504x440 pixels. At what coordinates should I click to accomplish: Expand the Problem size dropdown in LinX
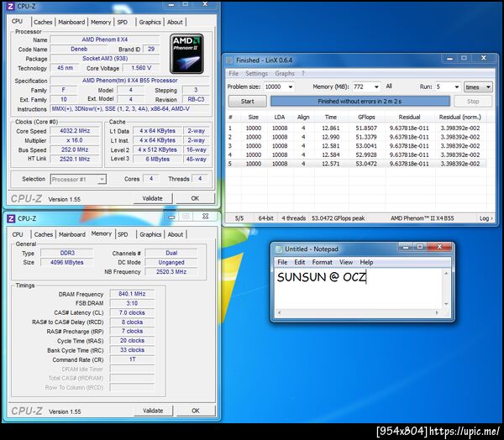(x=291, y=86)
